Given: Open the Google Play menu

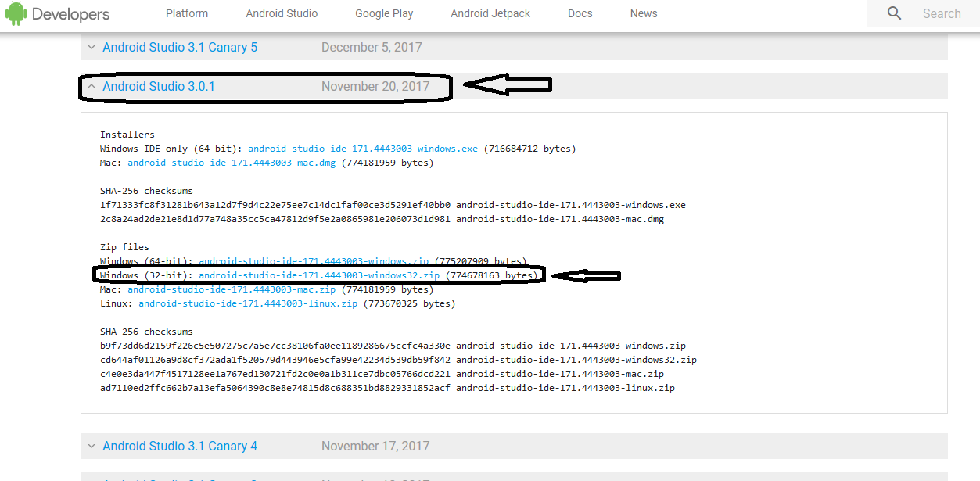Looking at the screenshot, I should click(x=384, y=13).
